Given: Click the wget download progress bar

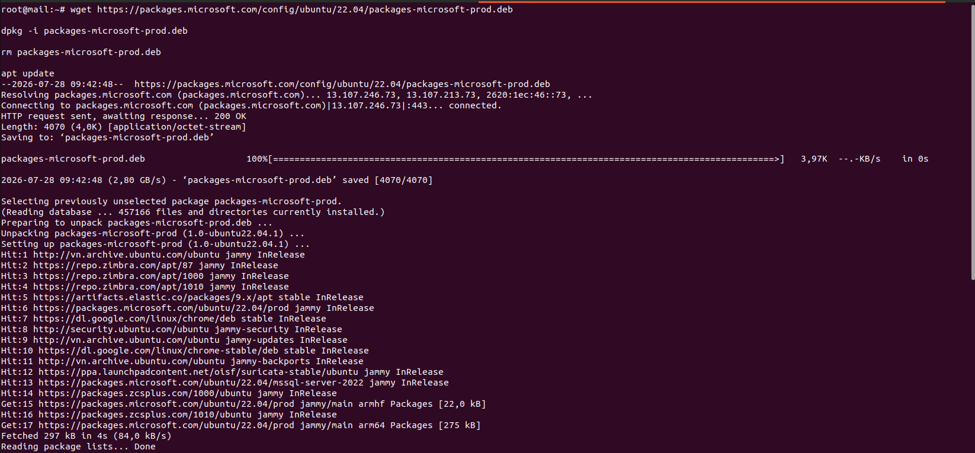Looking at the screenshot, I should (526, 159).
